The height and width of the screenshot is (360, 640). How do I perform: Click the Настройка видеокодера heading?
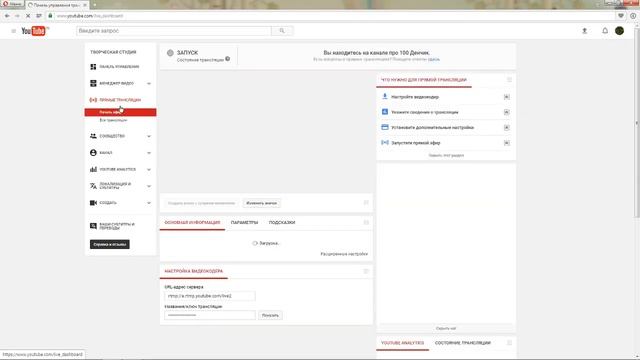pyautogui.click(x=193, y=271)
